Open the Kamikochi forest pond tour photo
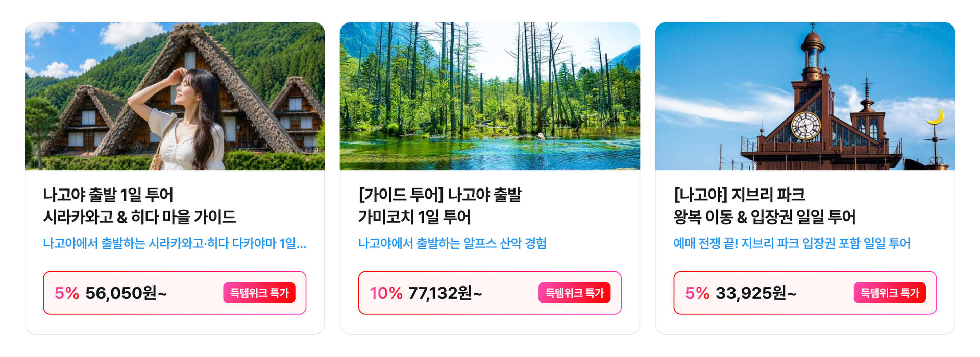This screenshot has width=980, height=357. coord(490,96)
